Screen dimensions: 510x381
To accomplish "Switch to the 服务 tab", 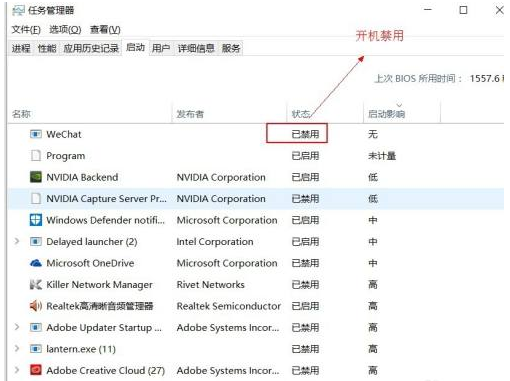I will point(231,48).
